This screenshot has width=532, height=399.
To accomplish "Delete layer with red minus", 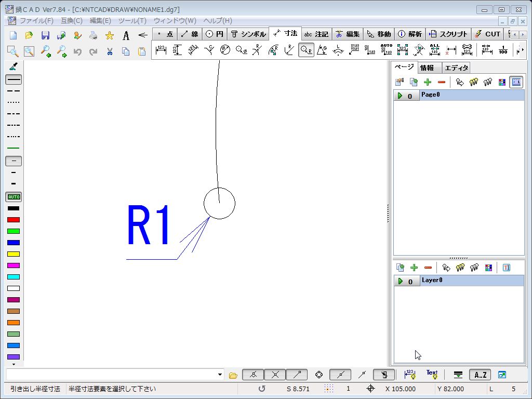I will point(428,268).
